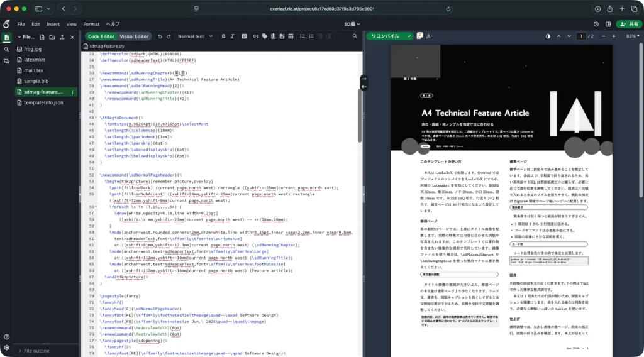
Task: Open the help icon in the left rail
Action: pyautogui.click(x=6, y=337)
